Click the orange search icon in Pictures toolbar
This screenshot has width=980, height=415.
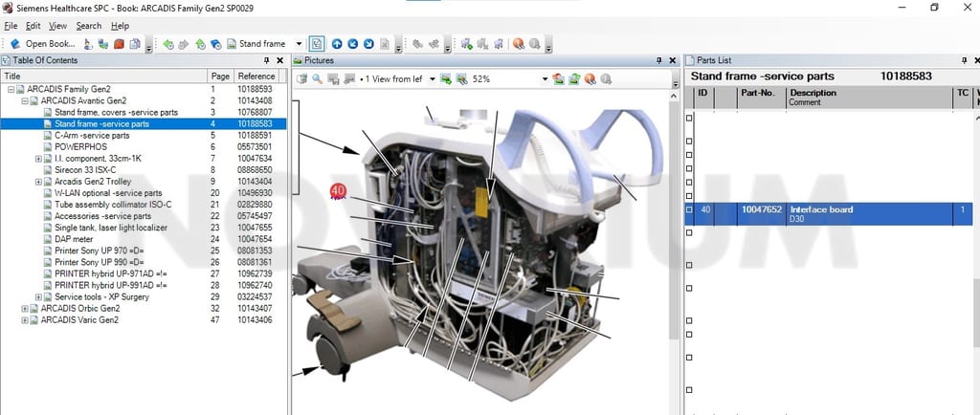590,79
